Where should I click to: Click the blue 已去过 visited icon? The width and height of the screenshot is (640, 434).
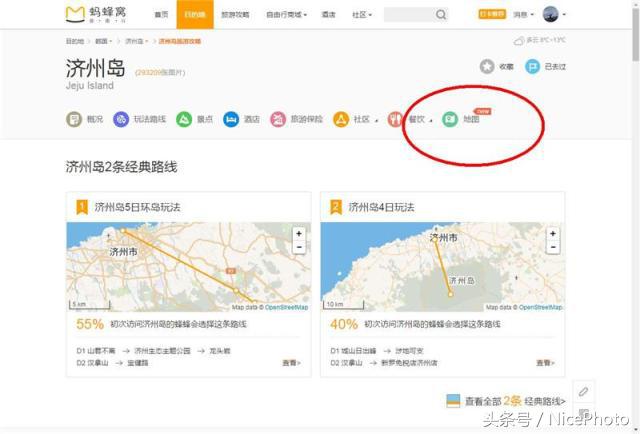click(x=532, y=66)
